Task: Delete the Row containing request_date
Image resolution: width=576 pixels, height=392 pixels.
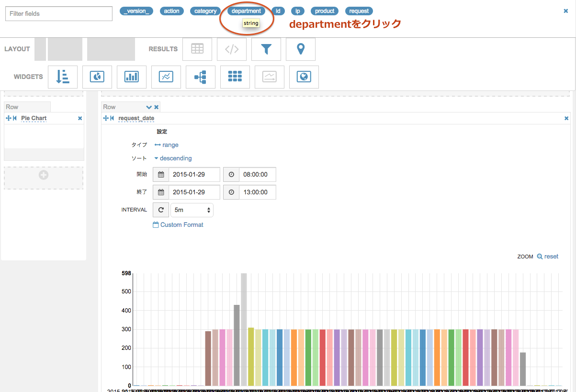Action: point(157,107)
